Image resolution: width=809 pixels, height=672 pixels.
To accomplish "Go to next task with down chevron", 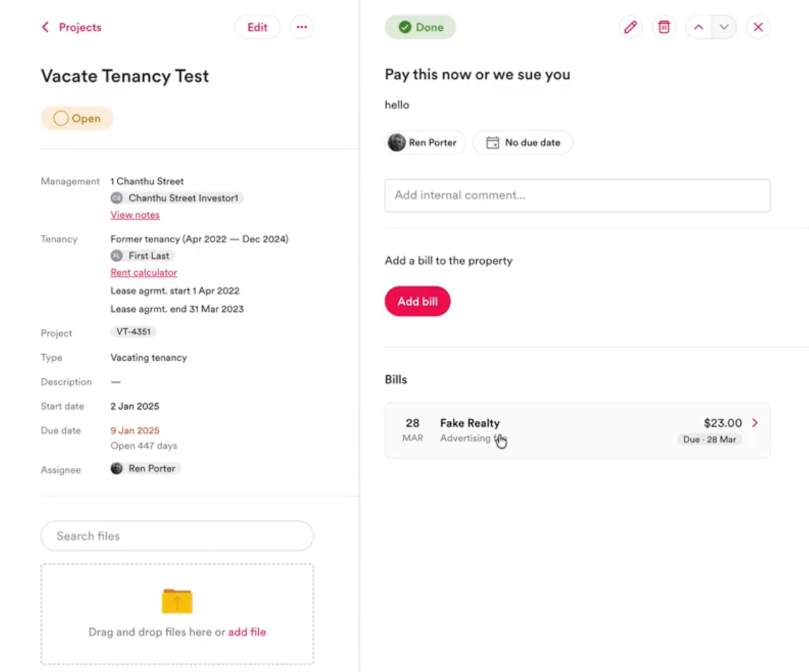I will (724, 27).
